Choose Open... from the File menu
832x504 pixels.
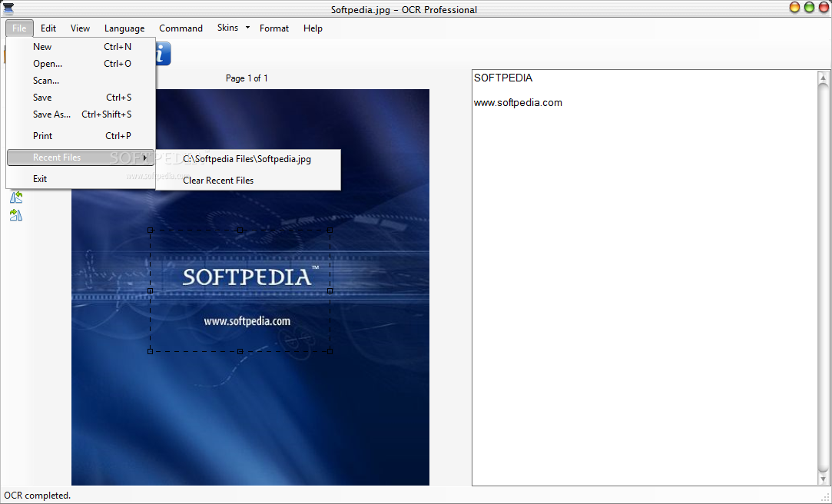(x=81, y=64)
